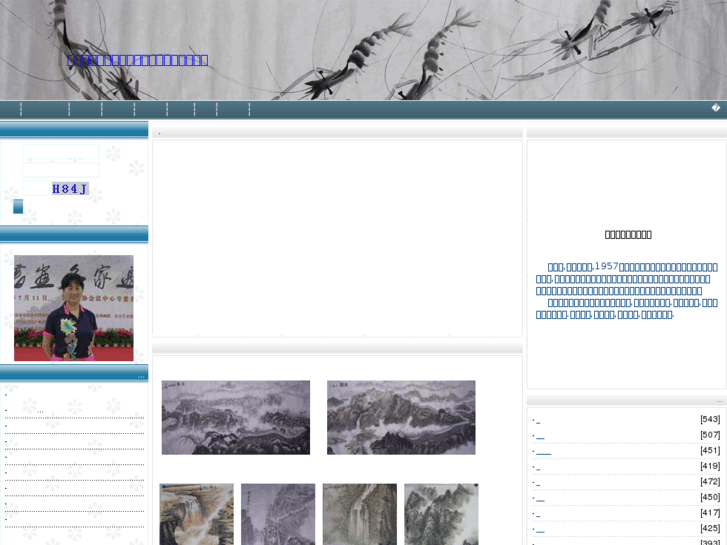Open the link in the row counting [425]
Screen dimensions: 727x545
pos(540,532)
